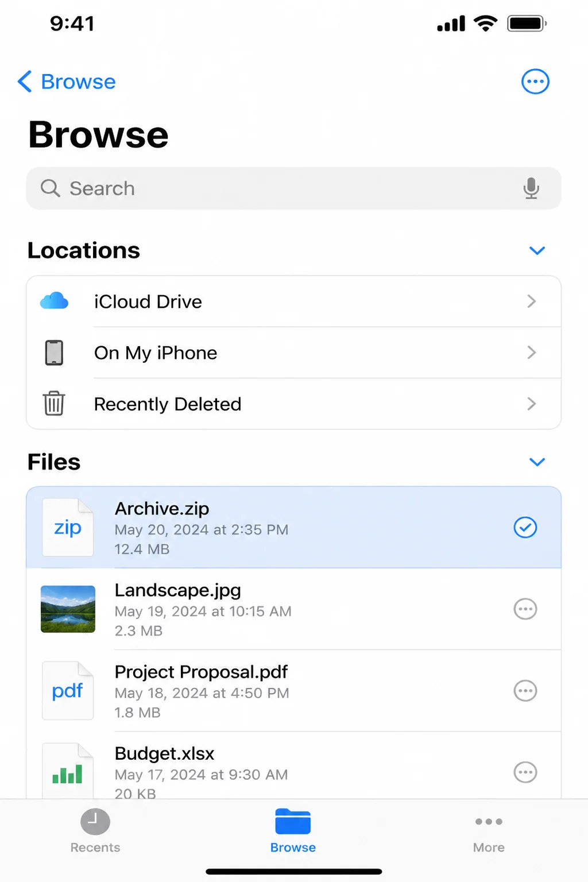The image size is (588, 882).
Task: Tap the home indicator bar
Action: click(x=293, y=872)
